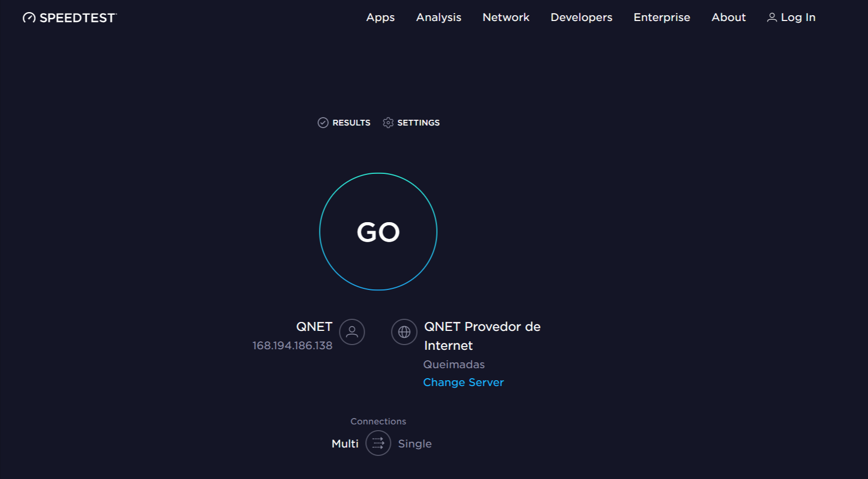This screenshot has height=479, width=868.
Task: Open the Analysis menu
Action: tap(438, 17)
